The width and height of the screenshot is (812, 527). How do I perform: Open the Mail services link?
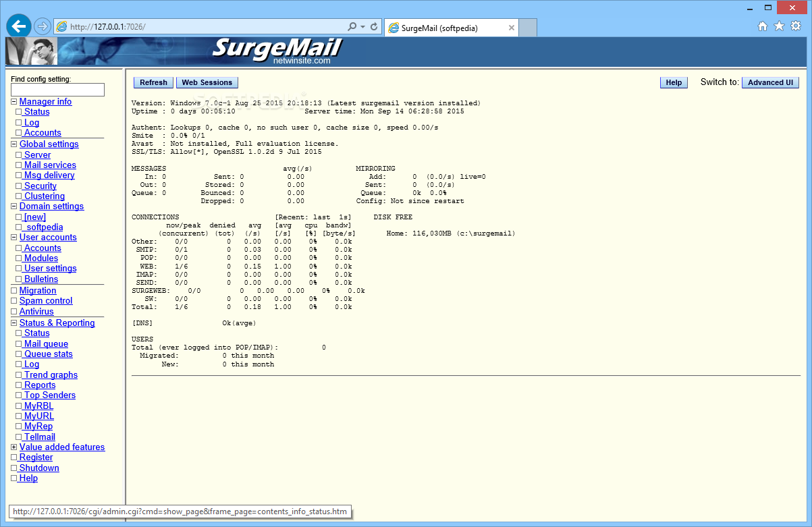click(x=50, y=165)
